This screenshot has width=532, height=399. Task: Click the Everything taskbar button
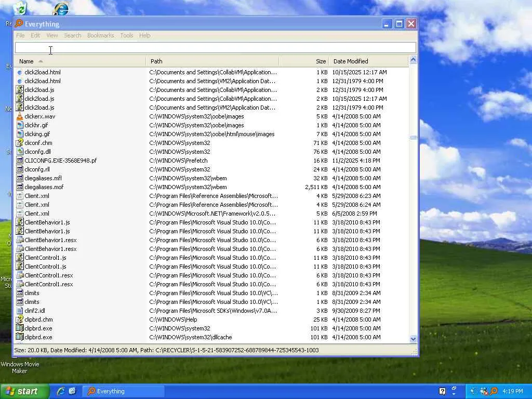tap(124, 391)
